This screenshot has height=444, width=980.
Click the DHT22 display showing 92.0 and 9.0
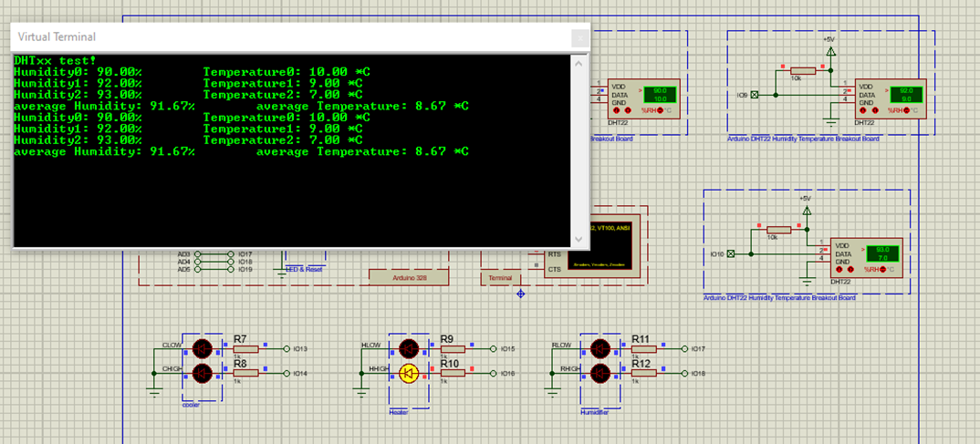click(907, 94)
